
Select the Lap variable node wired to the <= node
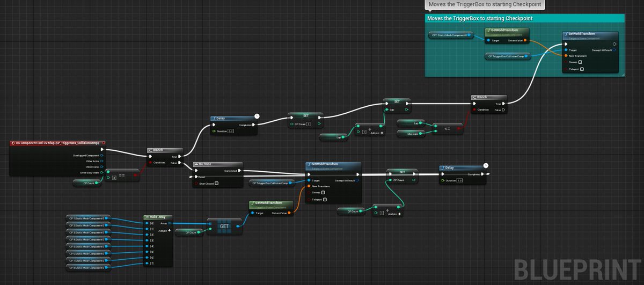coord(412,123)
